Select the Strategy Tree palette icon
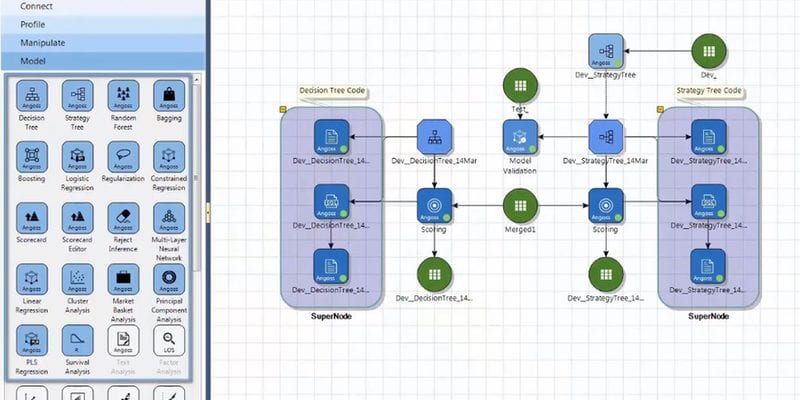Image resolution: width=800 pixels, height=400 pixels. coord(78,95)
